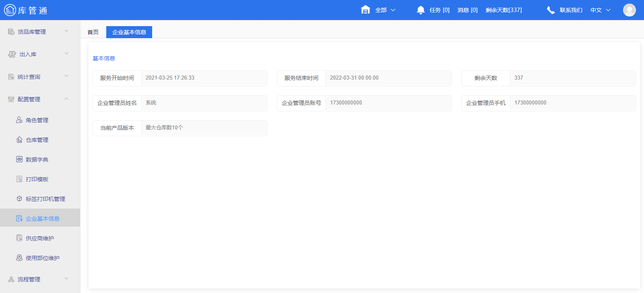Click the 消息 [0] link

pyautogui.click(x=467, y=10)
